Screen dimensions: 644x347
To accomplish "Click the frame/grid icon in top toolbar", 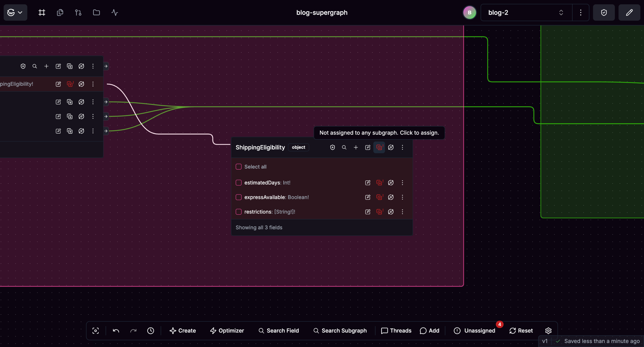I will (x=42, y=13).
